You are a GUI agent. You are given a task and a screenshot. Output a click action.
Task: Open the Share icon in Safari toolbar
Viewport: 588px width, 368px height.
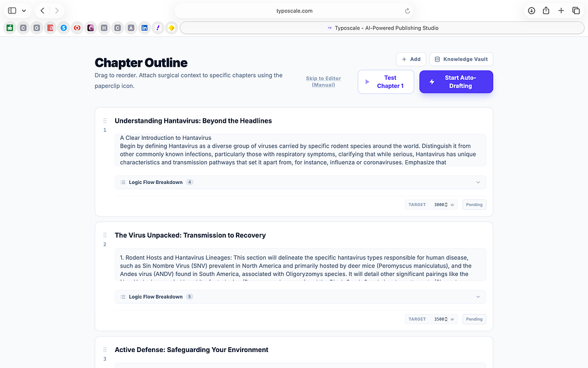coord(546,10)
